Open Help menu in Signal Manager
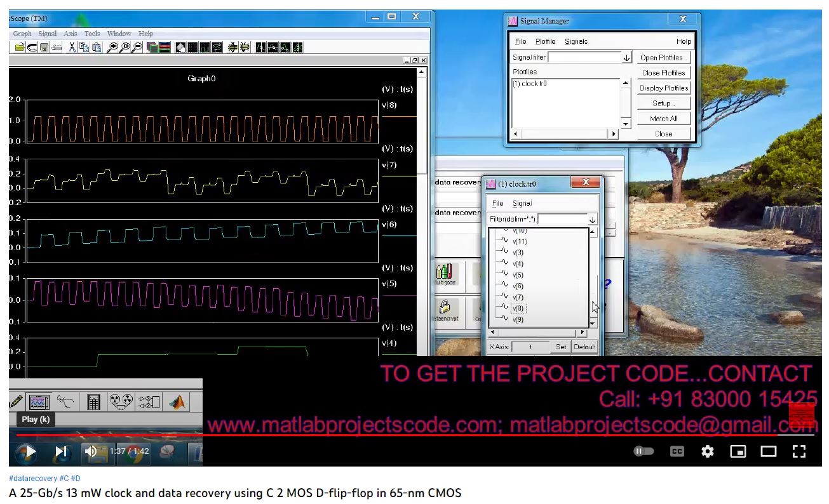 [684, 41]
